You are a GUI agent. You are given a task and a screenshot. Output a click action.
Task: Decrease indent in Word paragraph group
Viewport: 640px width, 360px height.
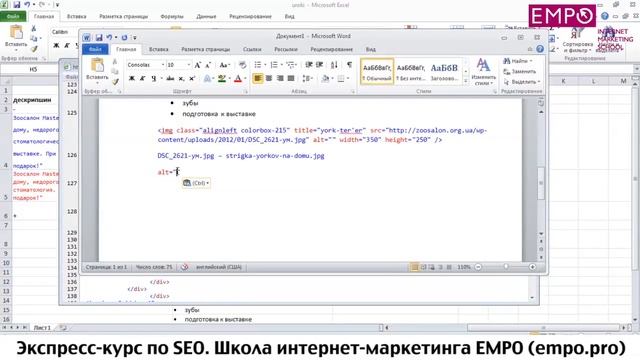click(x=309, y=65)
